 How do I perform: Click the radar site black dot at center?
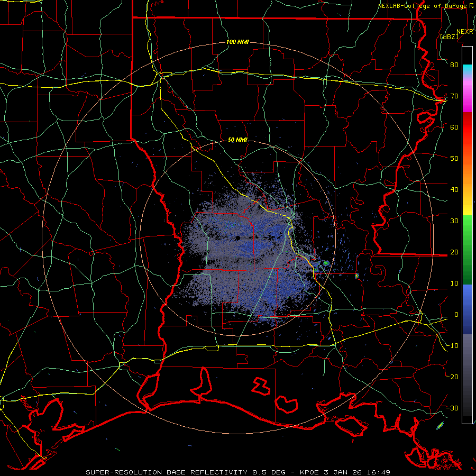click(238, 237)
